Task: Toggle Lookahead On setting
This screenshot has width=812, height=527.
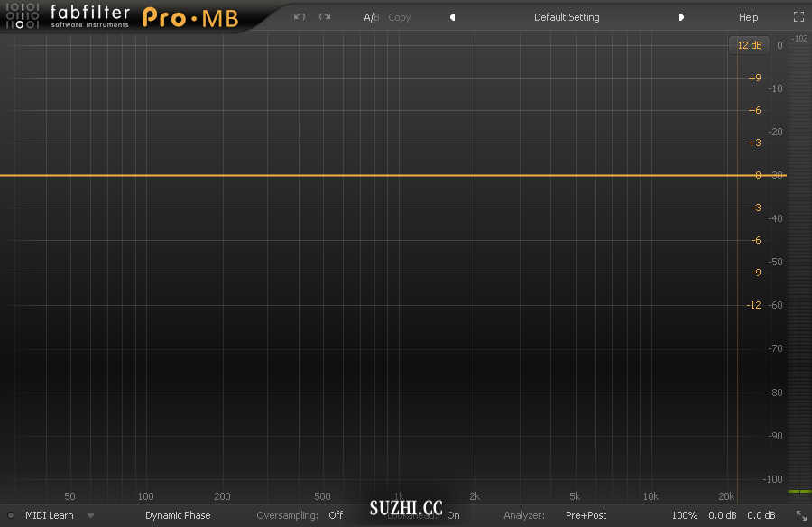Action: 453,515
